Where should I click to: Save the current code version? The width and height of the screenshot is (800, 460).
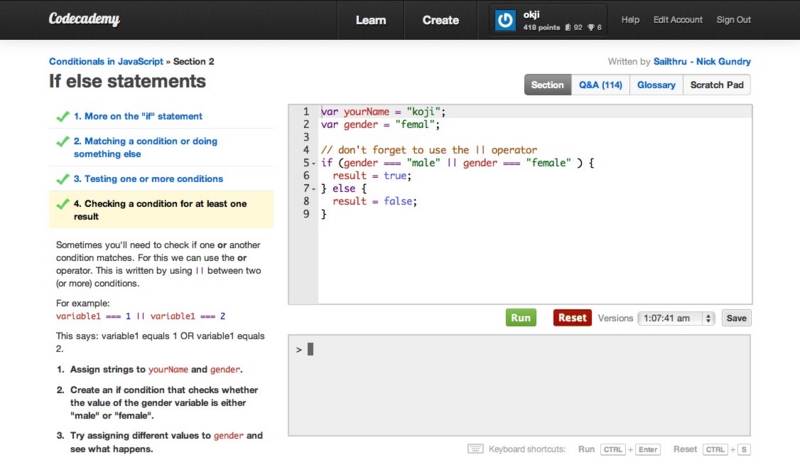point(736,318)
